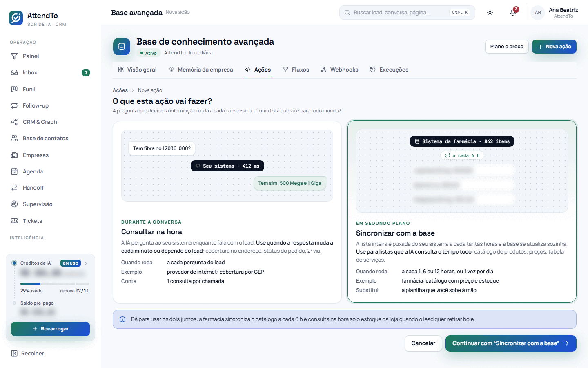Open Base de contatos
Viewport: 588px width, 368px height.
[x=50, y=138]
